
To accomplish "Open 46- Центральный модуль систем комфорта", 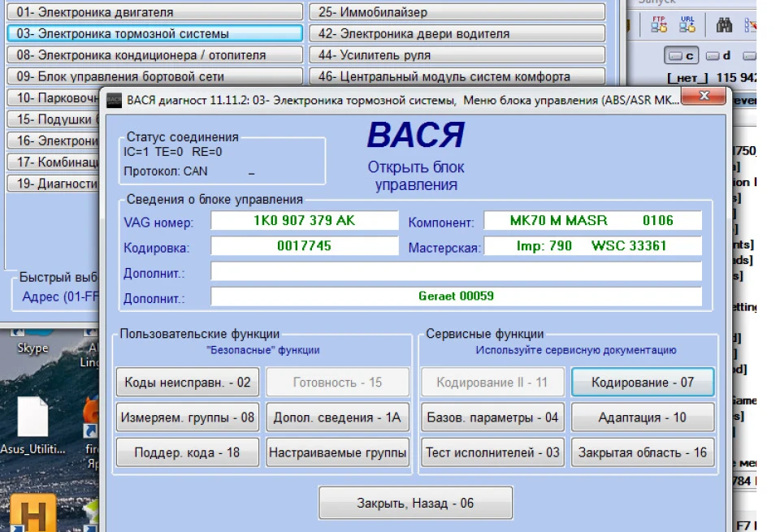I will tap(457, 76).
